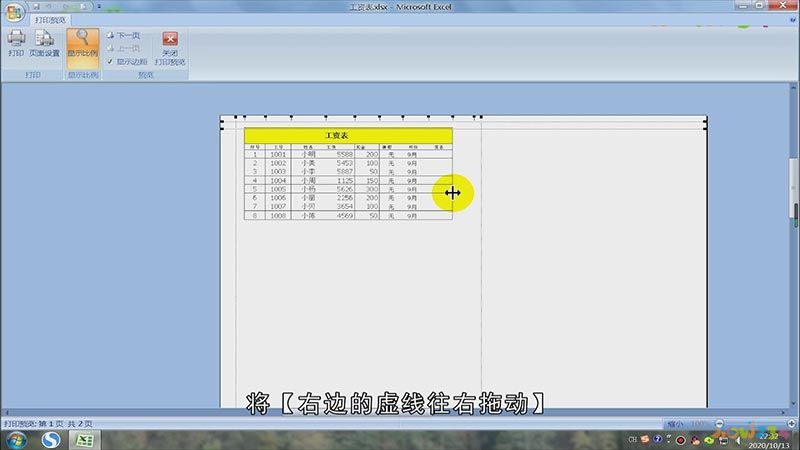Click cell 1004 in the preview table
The height and width of the screenshot is (450, 800).
[x=278, y=181]
